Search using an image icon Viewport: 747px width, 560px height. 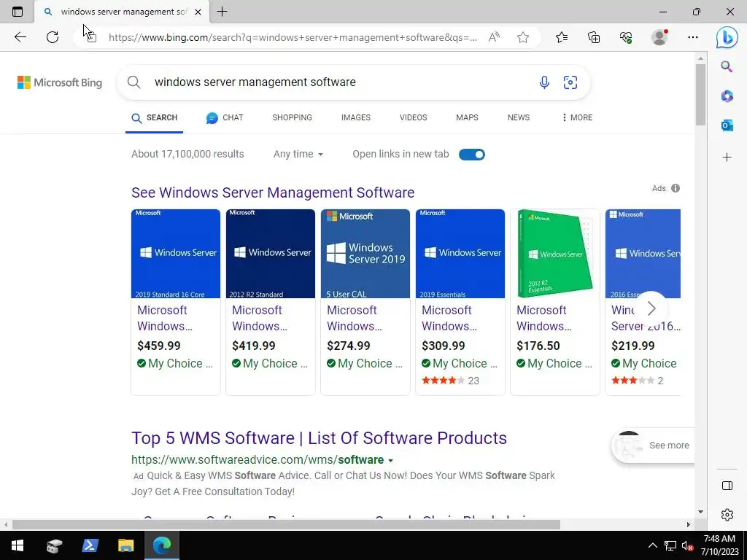(x=570, y=82)
